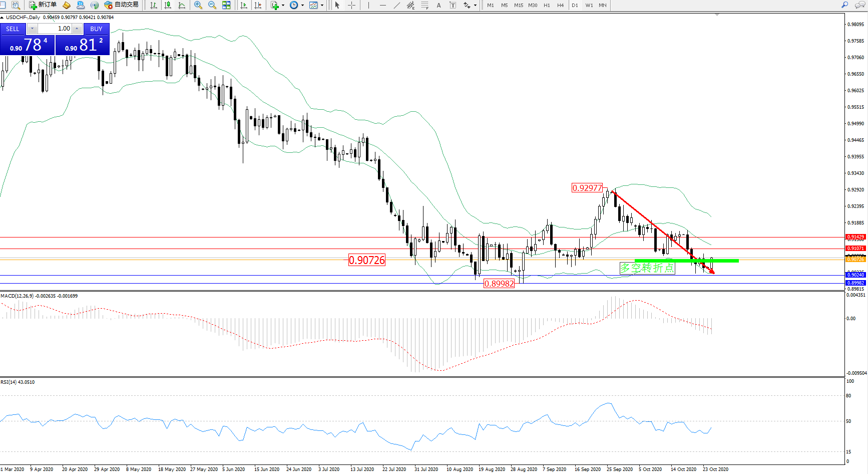Select the Fibonacci Retracement tool
This screenshot has width=868, height=474.
click(x=424, y=5)
